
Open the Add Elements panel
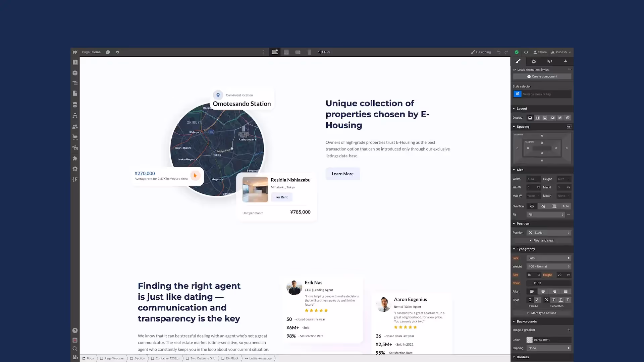pos(75,62)
